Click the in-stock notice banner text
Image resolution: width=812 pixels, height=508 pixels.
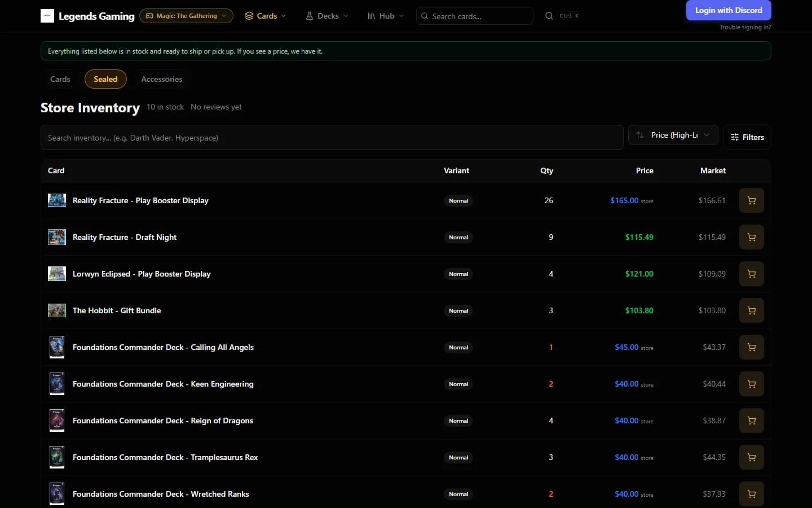click(186, 51)
